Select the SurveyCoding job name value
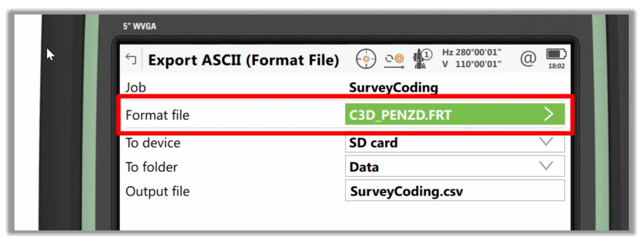 [x=393, y=87]
